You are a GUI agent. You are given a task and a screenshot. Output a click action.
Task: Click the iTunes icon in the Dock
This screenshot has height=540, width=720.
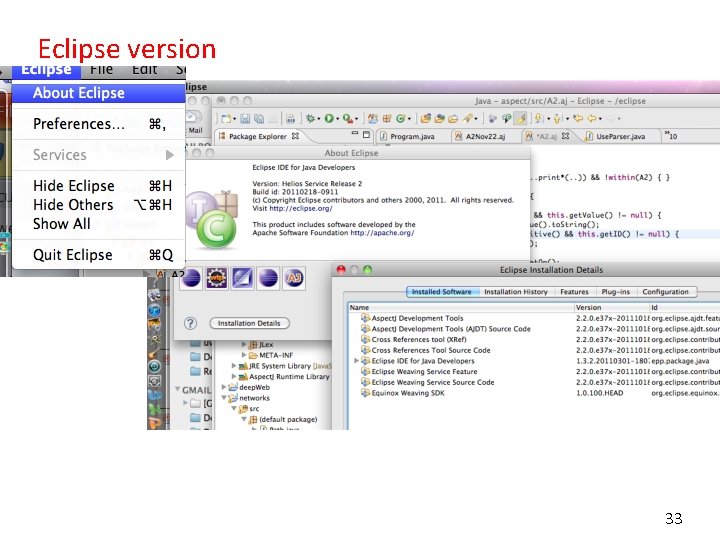pos(154,310)
